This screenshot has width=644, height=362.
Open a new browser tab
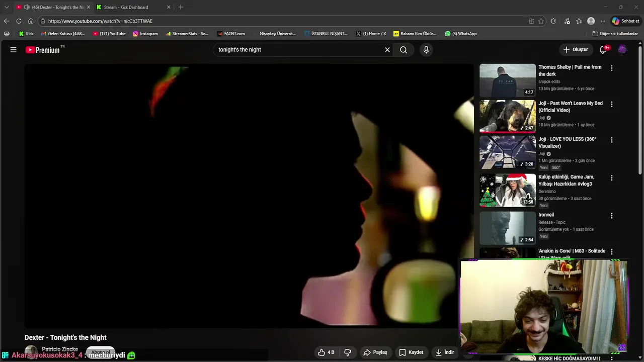pyautogui.click(x=181, y=7)
